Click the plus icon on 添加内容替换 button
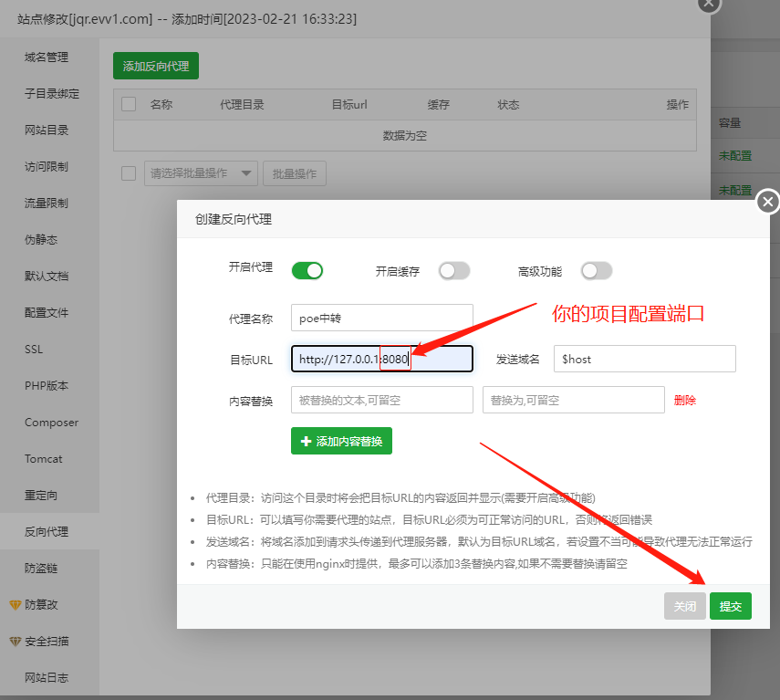The height and width of the screenshot is (700, 780). tap(306, 441)
